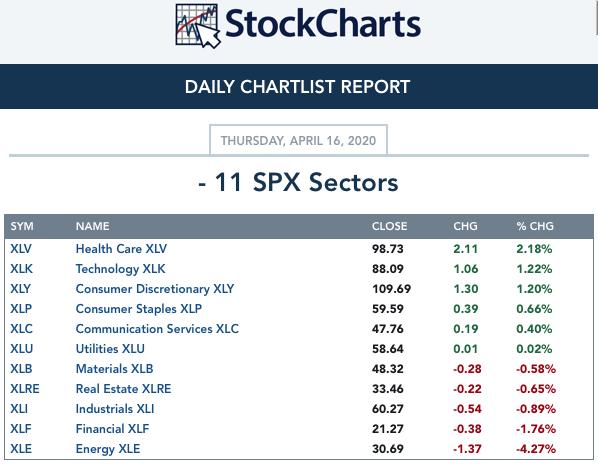Viewport: 598px width, 464px height.
Task: Click the SYM column header
Action: (x=22, y=226)
